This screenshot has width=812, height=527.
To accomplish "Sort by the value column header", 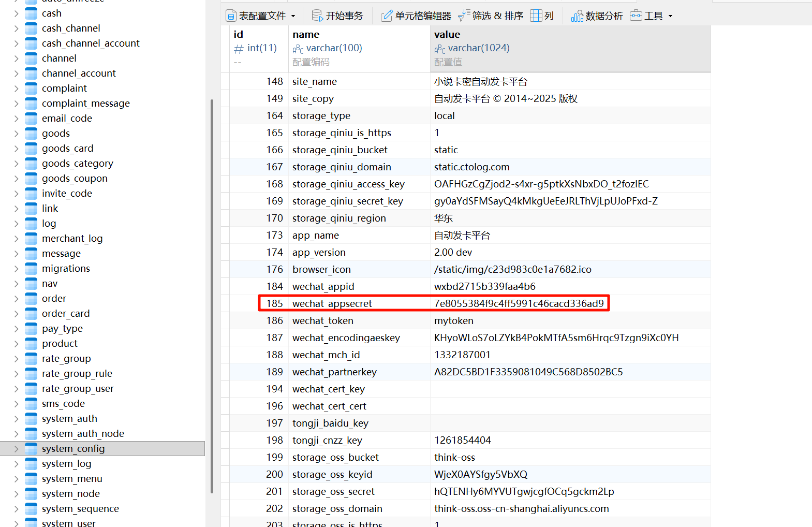I will coord(447,35).
